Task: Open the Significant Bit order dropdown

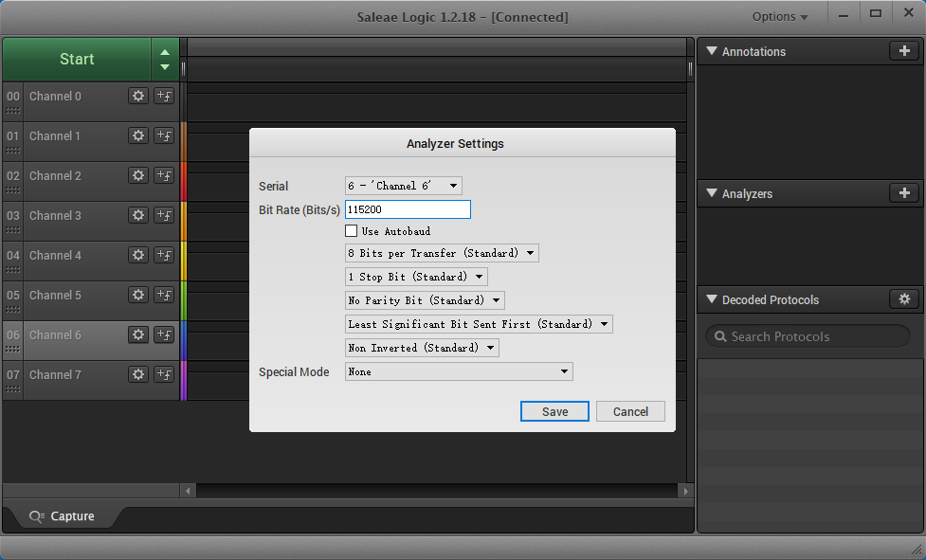Action: point(479,324)
